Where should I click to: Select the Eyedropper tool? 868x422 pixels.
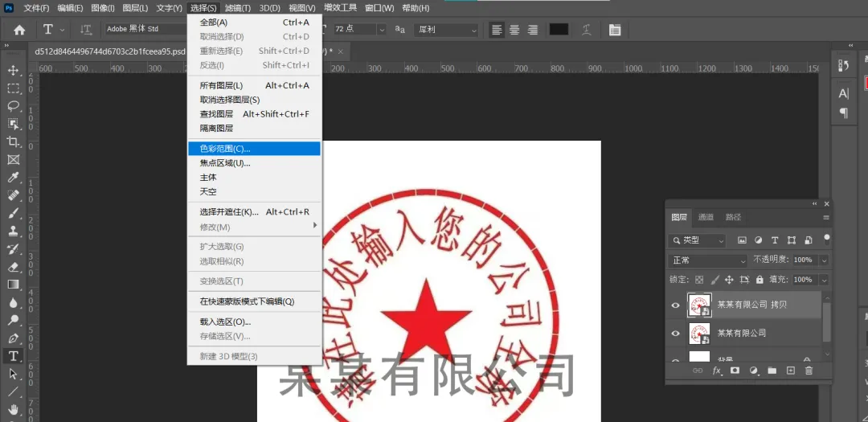click(x=14, y=177)
